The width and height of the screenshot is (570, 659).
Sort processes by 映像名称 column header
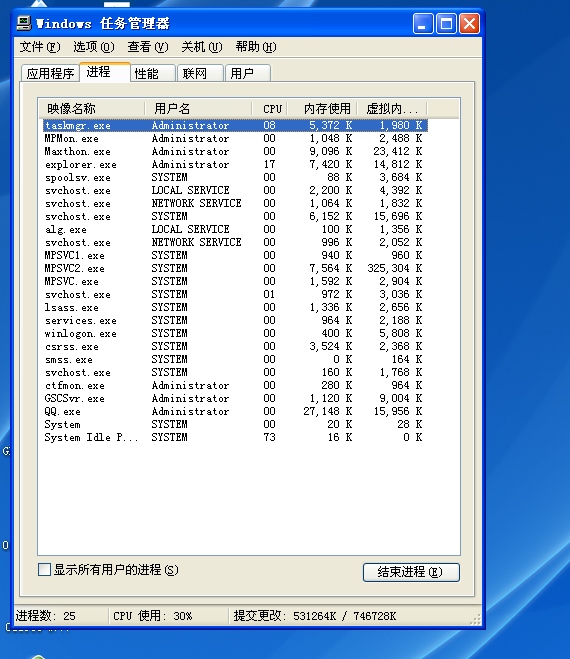click(x=92, y=109)
